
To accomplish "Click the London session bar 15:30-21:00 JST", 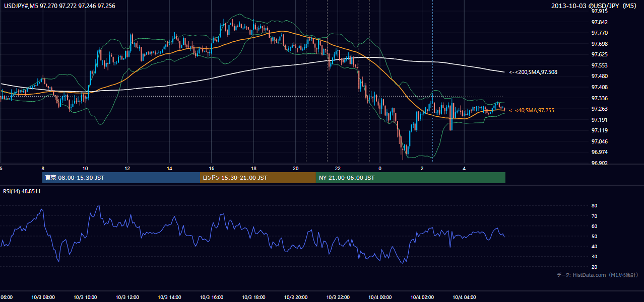I will click(x=258, y=178).
